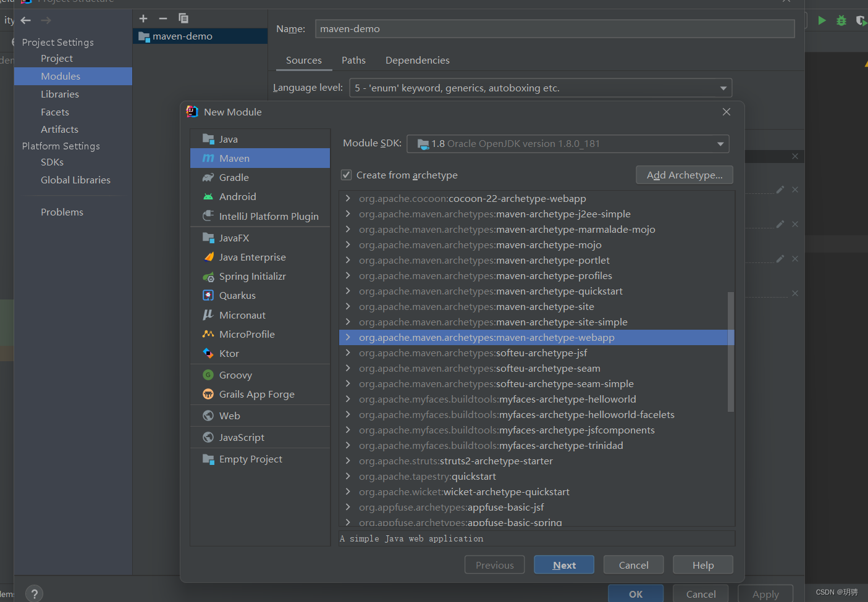Viewport: 868px width, 602px height.
Task: Click Add Archetype button
Action: (x=685, y=175)
